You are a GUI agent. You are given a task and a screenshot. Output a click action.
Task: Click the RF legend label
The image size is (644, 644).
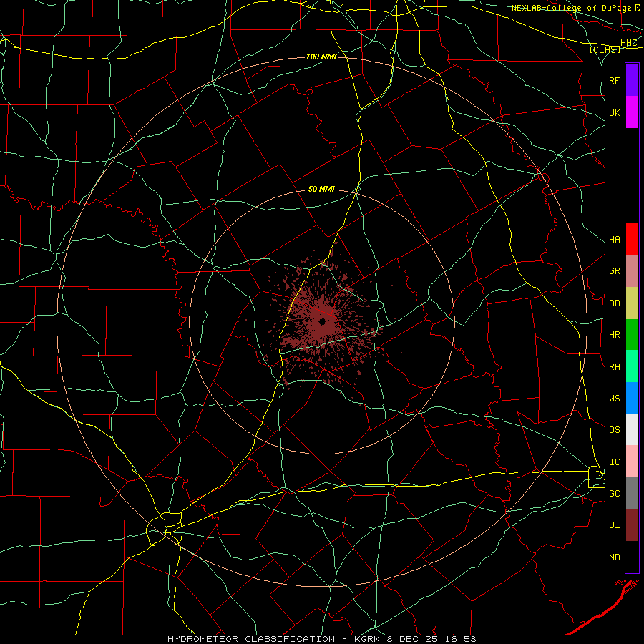[614, 80]
